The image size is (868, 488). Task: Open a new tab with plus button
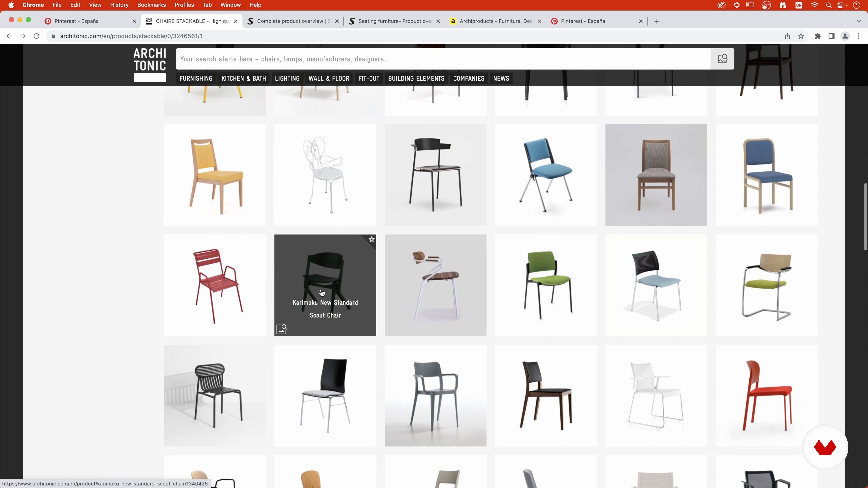[x=657, y=21]
